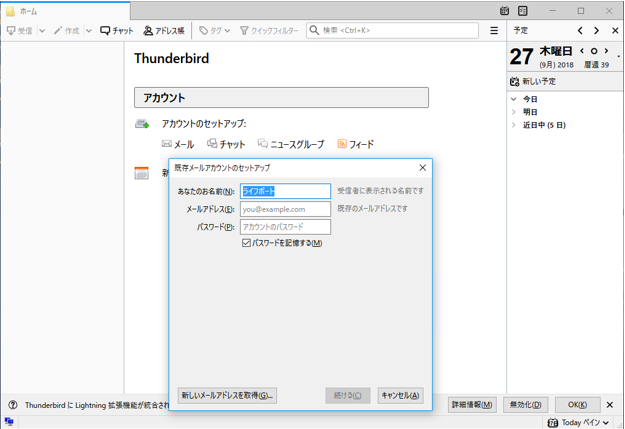
Task: Go to next day in mini calendar
Action: click(x=606, y=51)
